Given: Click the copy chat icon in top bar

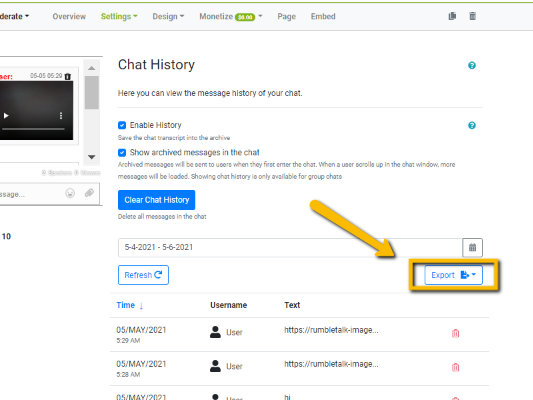Looking at the screenshot, I should (452, 16).
